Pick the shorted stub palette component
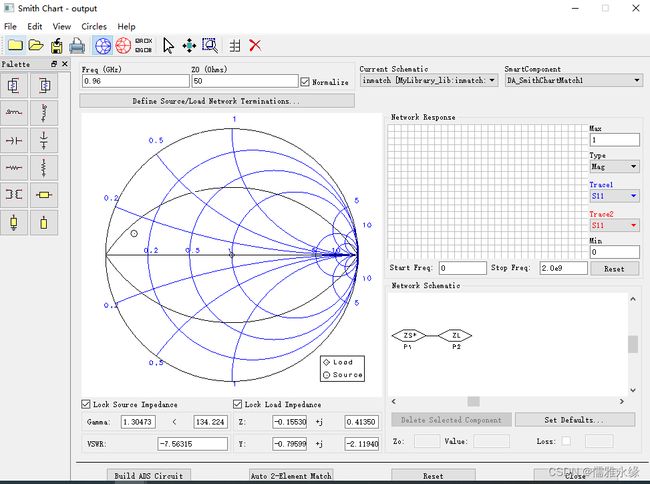The height and width of the screenshot is (484, 650). (14, 223)
